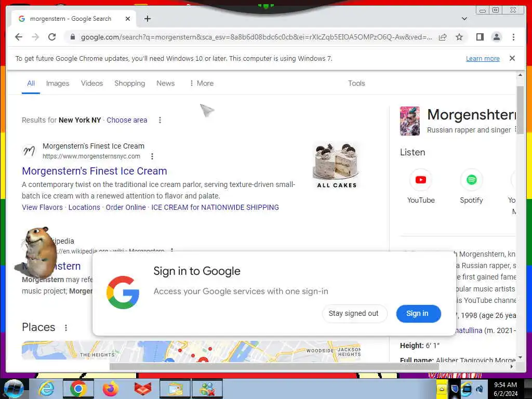Open the volume tray icon

pyautogui.click(x=480, y=389)
